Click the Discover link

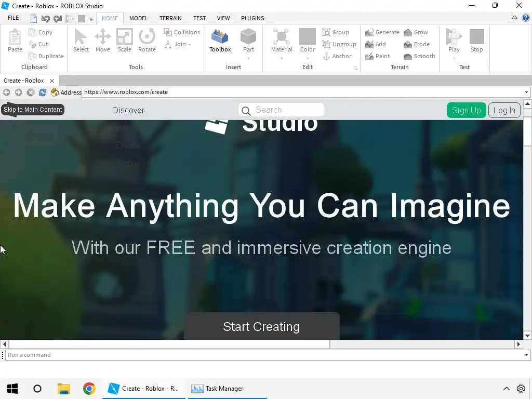pyautogui.click(x=128, y=110)
